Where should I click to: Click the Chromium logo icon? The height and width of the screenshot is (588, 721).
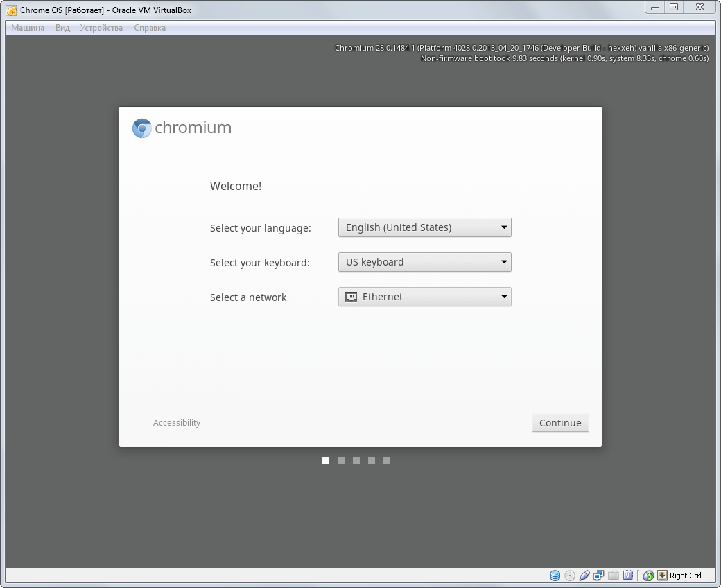click(x=141, y=128)
